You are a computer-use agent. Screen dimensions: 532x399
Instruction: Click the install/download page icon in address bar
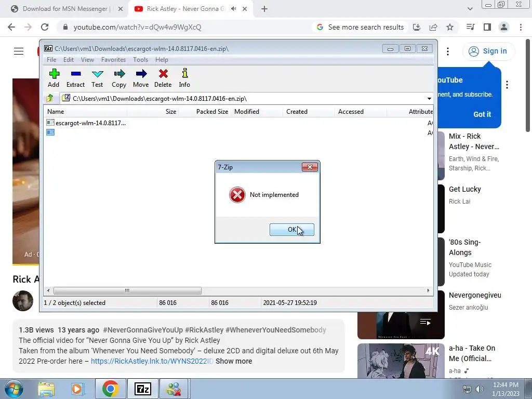click(417, 27)
